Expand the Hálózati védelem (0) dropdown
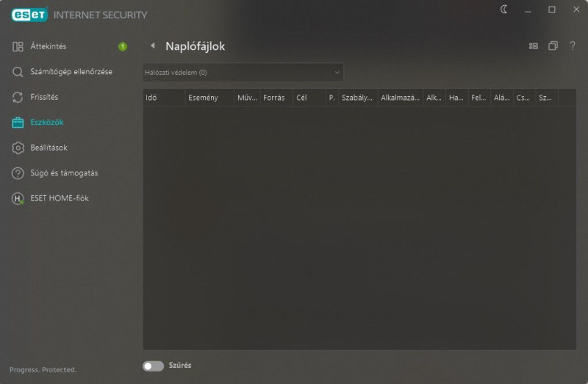The image size is (588, 384). pos(243,72)
